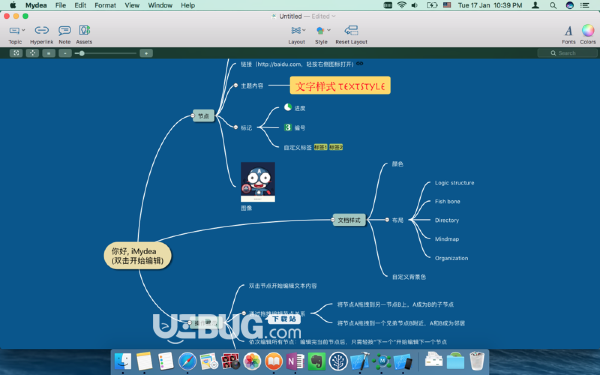Open the Fonts panel
Viewport: 600px width, 375px height.
pos(569,31)
